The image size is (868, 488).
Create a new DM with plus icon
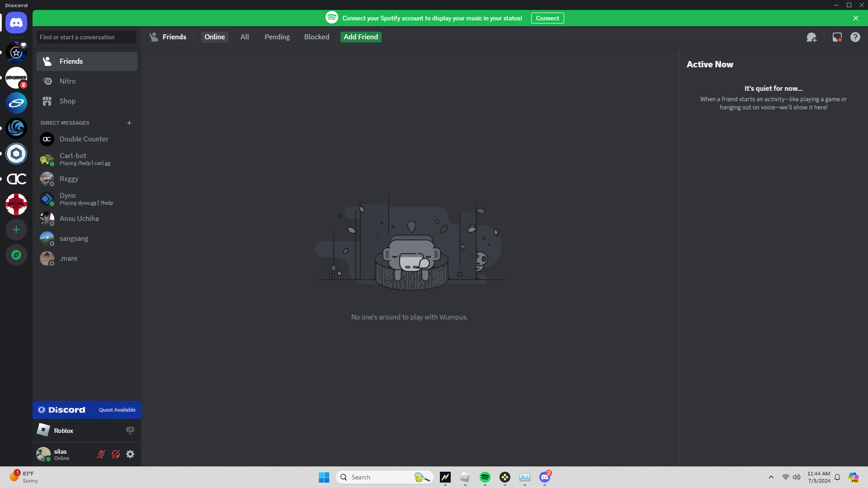tap(129, 123)
